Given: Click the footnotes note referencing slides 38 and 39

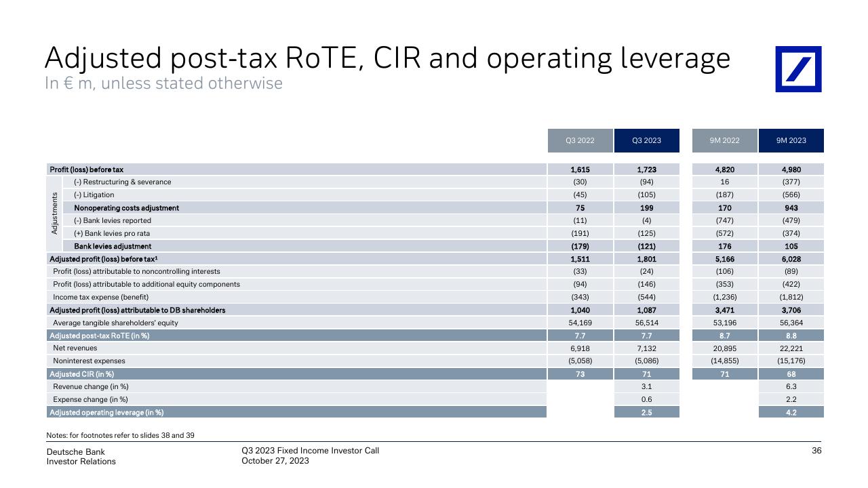Looking at the screenshot, I should point(120,435).
